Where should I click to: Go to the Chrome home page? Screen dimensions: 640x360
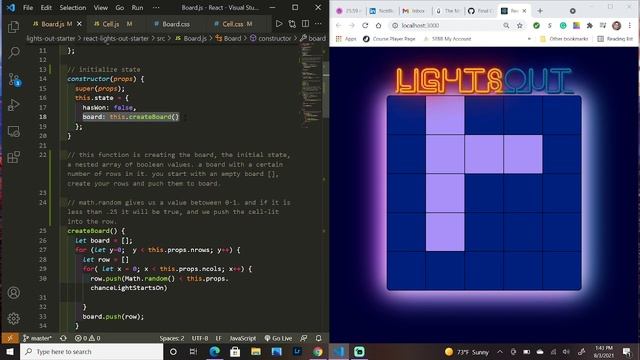pos(378,25)
